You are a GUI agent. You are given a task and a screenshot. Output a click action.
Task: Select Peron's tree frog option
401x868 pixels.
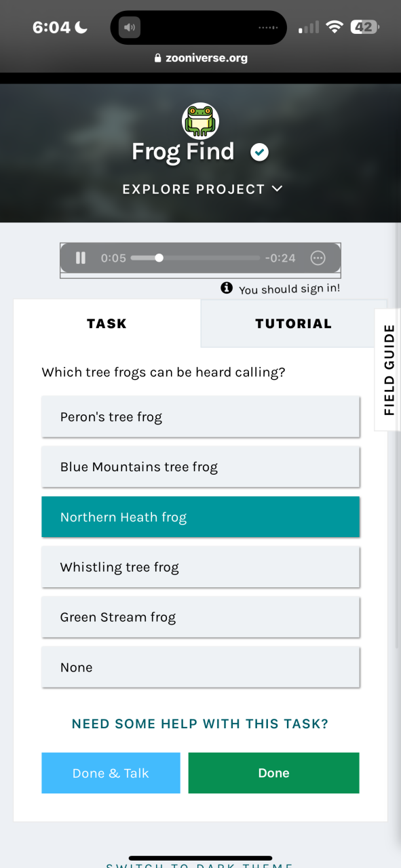[x=200, y=417]
